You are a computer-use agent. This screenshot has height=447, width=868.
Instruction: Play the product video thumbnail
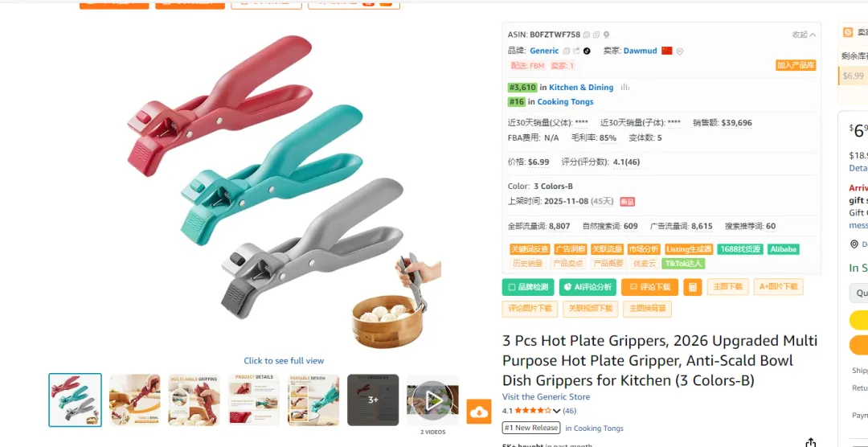[432, 400]
